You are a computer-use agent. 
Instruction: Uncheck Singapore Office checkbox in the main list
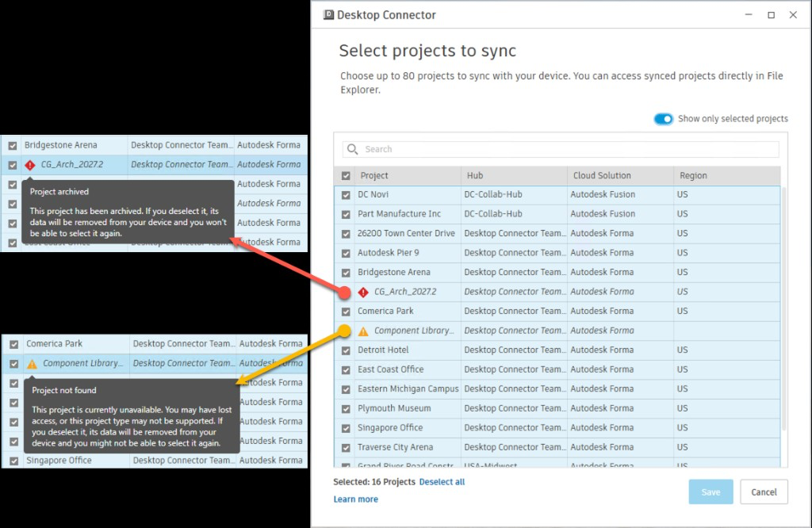pyautogui.click(x=346, y=428)
